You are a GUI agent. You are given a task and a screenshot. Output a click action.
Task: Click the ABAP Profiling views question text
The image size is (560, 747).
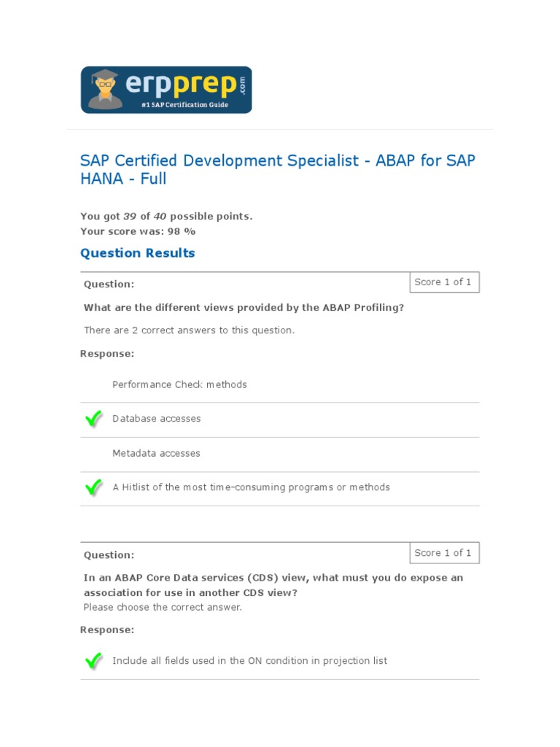point(244,307)
